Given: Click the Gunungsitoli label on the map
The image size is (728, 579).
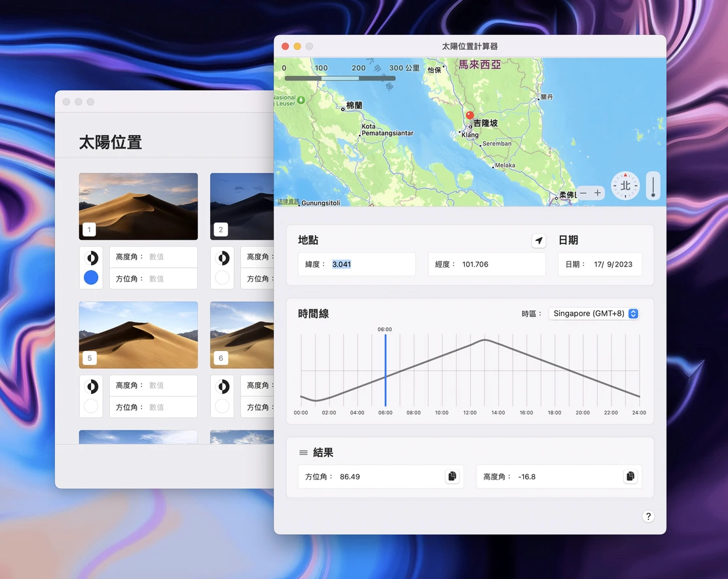Looking at the screenshot, I should [x=321, y=203].
